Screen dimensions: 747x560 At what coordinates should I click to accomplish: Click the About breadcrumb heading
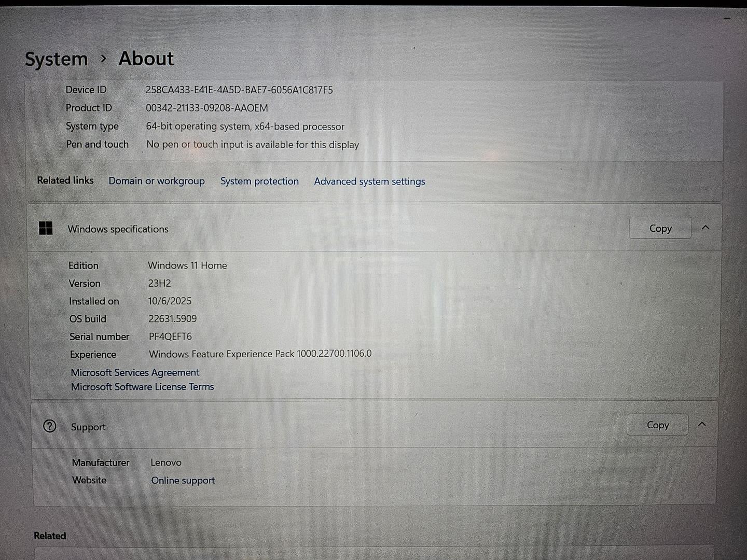[x=146, y=59]
